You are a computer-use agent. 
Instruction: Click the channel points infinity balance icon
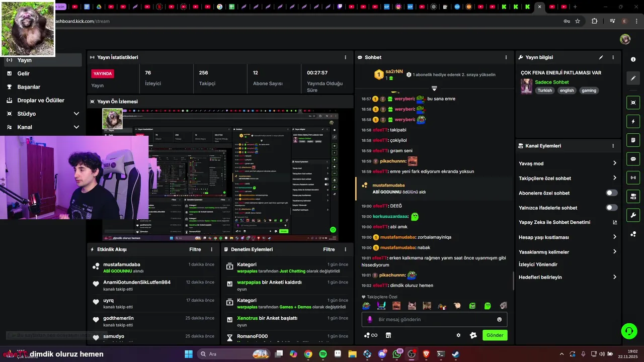pyautogui.click(x=371, y=335)
